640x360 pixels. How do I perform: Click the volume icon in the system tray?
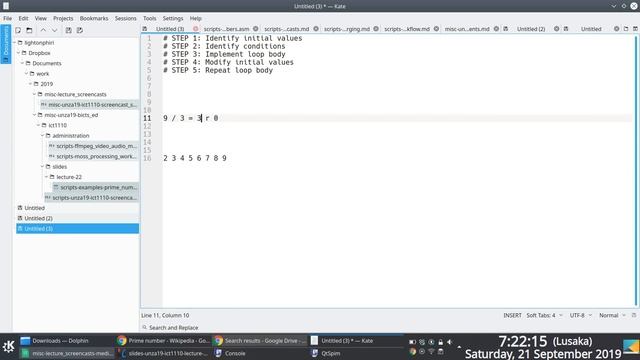click(x=449, y=342)
